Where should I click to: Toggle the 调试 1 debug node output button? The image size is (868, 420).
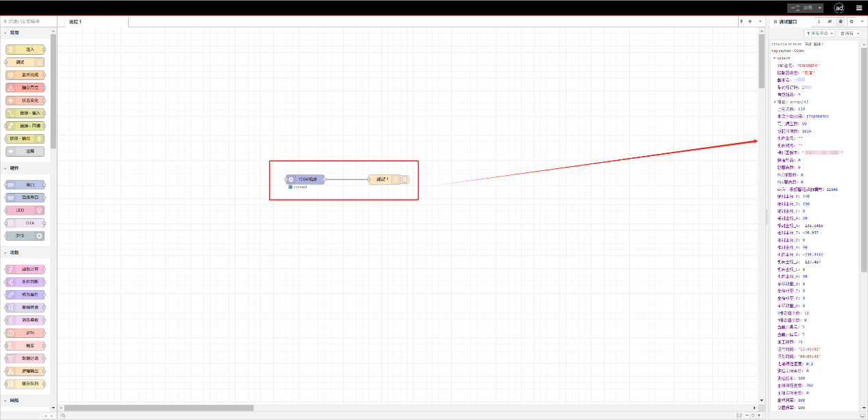coord(405,180)
